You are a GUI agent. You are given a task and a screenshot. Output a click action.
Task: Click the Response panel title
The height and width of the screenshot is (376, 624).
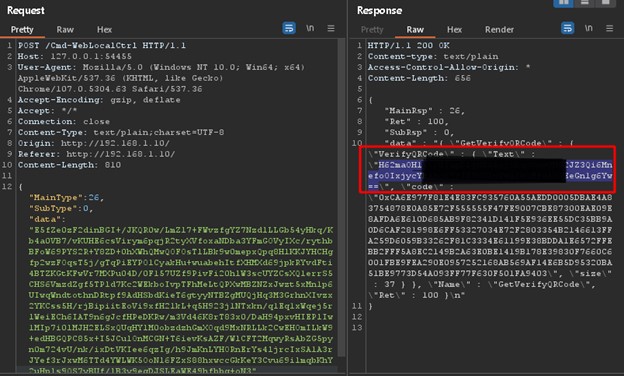coord(379,10)
